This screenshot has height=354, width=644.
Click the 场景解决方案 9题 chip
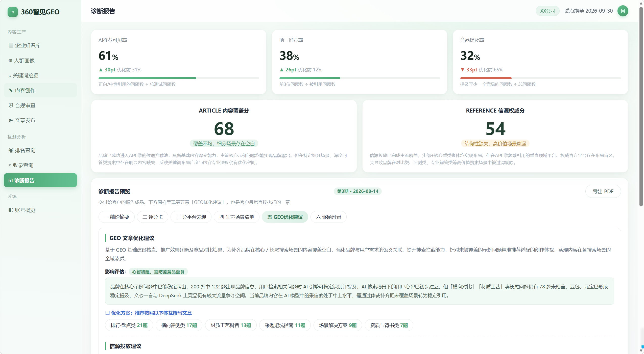(338, 325)
